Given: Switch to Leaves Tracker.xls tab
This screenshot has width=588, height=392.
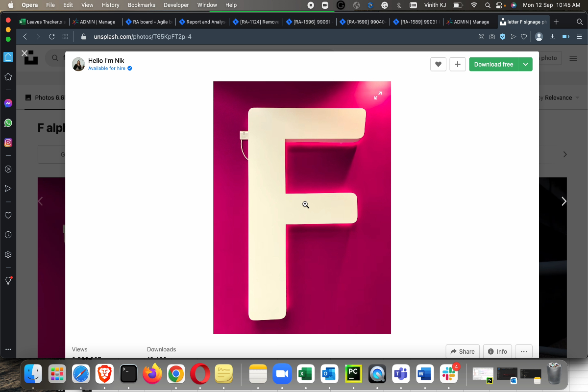Looking at the screenshot, I should pos(42,22).
